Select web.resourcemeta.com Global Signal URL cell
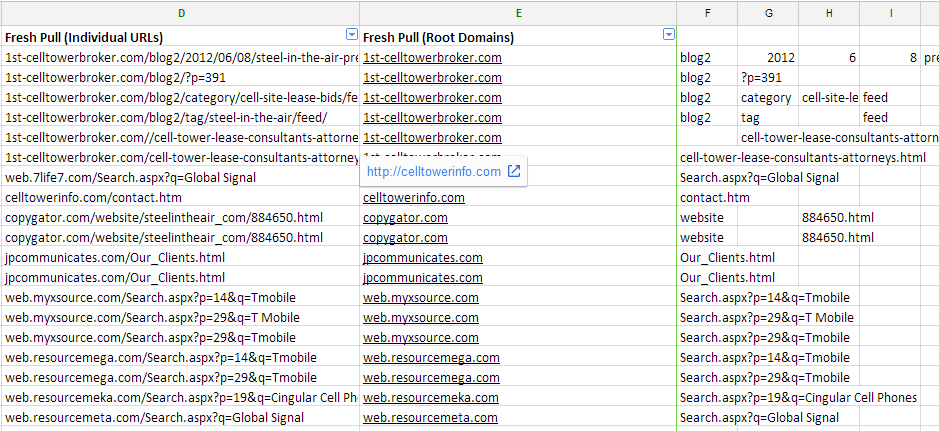Screen dimensions: 939x431 point(181,418)
